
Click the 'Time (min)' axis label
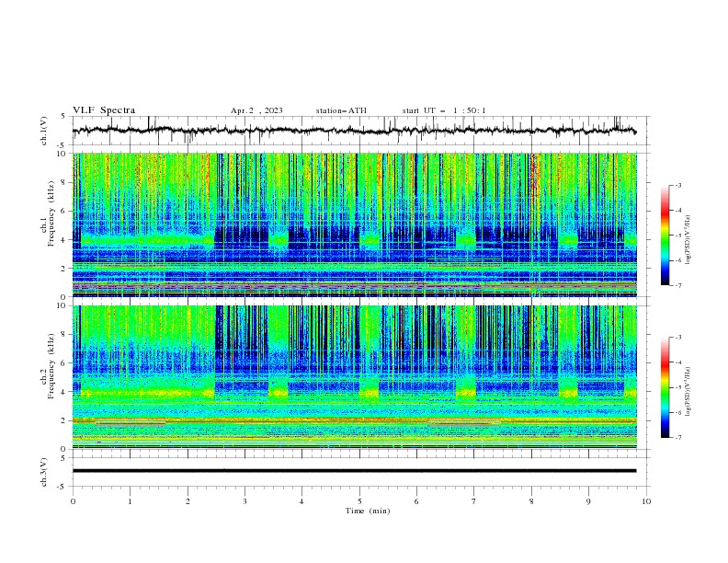[368, 511]
